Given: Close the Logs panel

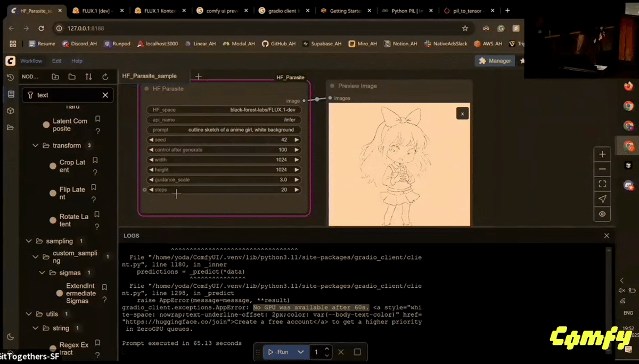Looking at the screenshot, I should (607, 235).
